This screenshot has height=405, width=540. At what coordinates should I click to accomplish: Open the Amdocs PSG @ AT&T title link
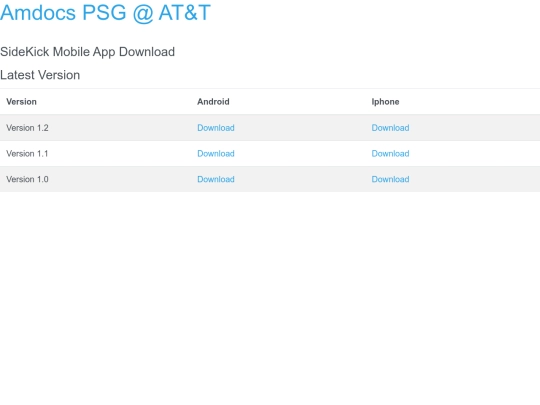(105, 13)
